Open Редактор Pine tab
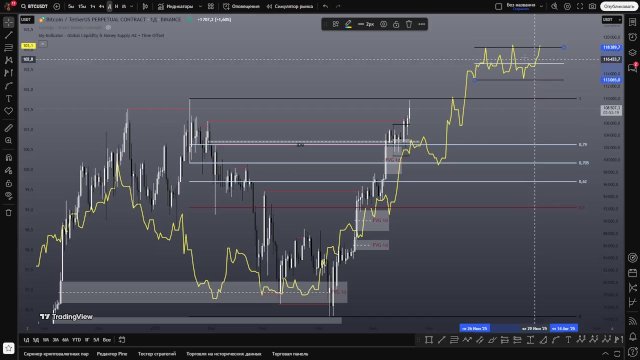This screenshot has width=640, height=360. [112, 354]
